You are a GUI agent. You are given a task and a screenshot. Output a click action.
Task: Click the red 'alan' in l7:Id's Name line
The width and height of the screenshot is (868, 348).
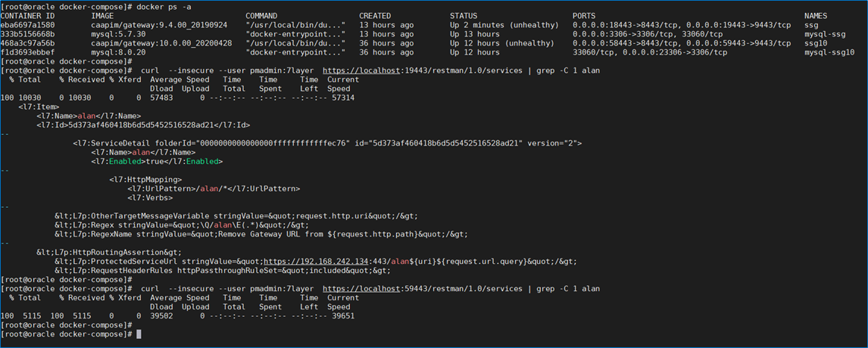[88, 116]
